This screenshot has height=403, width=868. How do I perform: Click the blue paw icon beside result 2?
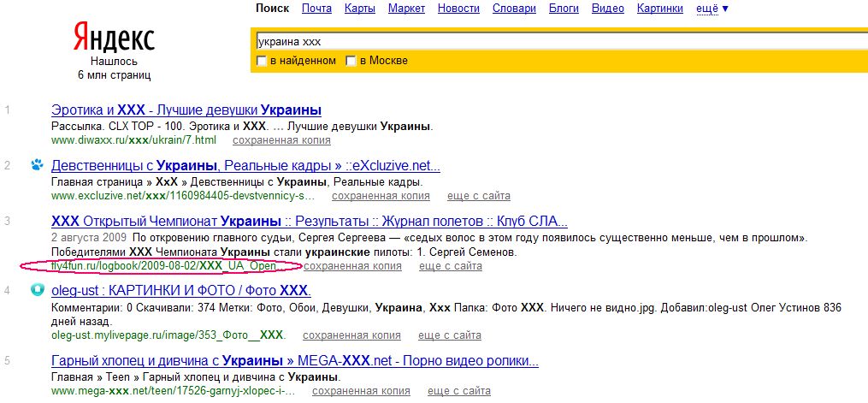tap(37, 165)
